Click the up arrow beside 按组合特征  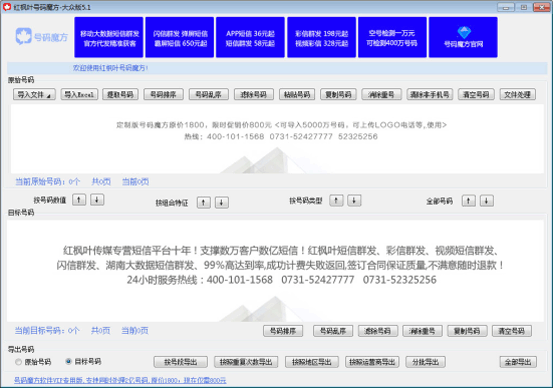pos(203,202)
